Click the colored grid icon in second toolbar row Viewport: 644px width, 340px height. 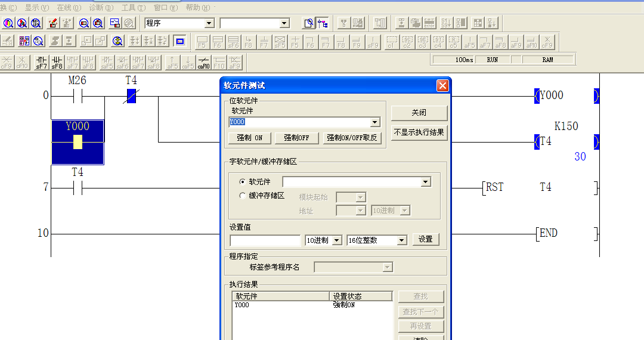(x=24, y=41)
